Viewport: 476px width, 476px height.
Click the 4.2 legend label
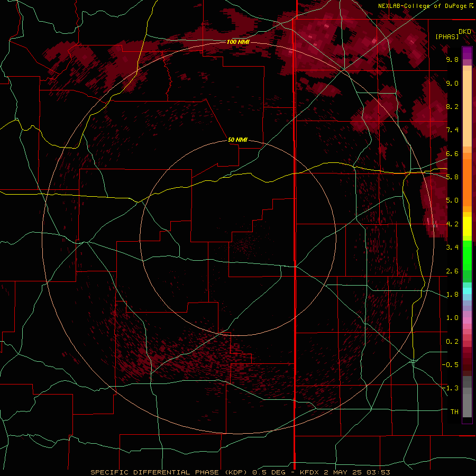coord(452,224)
